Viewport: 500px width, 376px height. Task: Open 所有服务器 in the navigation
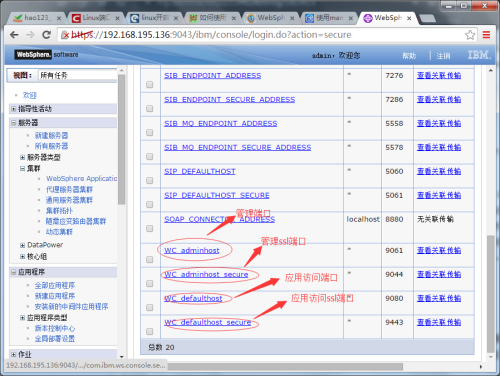tap(51, 146)
